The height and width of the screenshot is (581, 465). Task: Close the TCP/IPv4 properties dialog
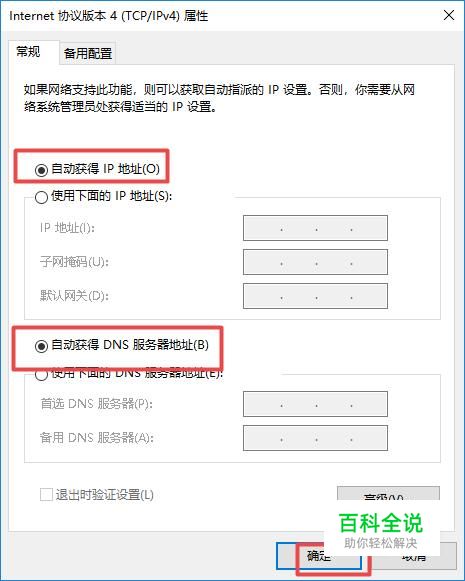click(449, 16)
